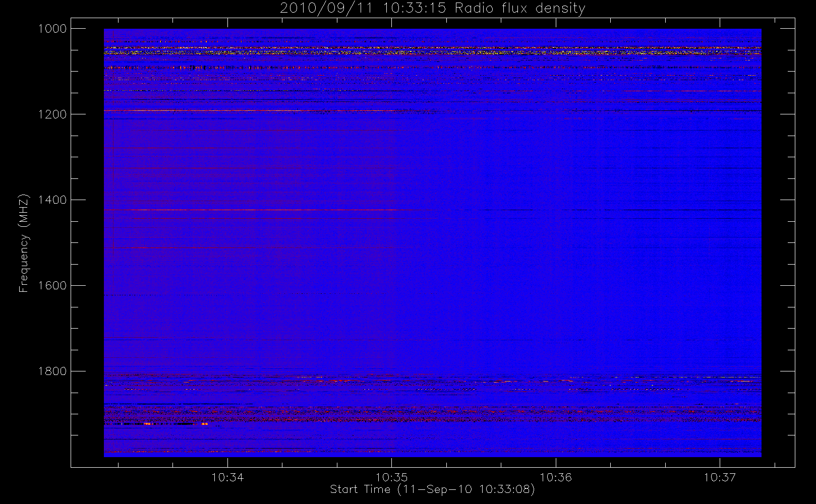Screen dimensions: 816x504
Task: Click the 1800 frequency tick label
Action: 52,371
